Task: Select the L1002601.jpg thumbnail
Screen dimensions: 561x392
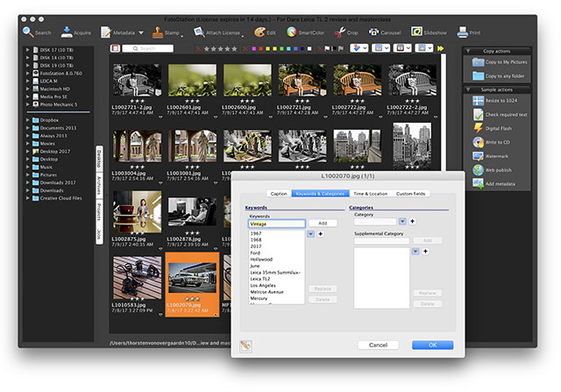Action: tap(192, 80)
